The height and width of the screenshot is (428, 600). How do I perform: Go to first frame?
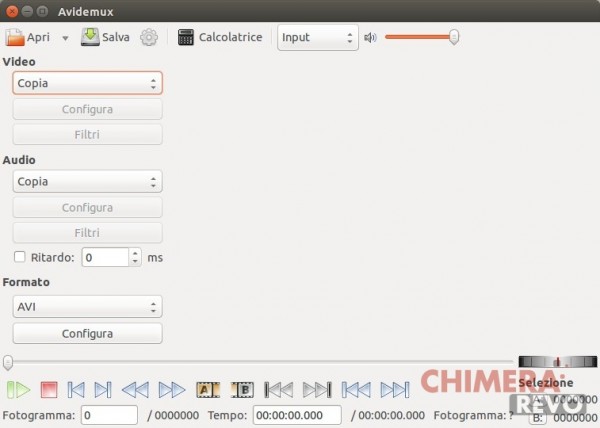coord(356,390)
